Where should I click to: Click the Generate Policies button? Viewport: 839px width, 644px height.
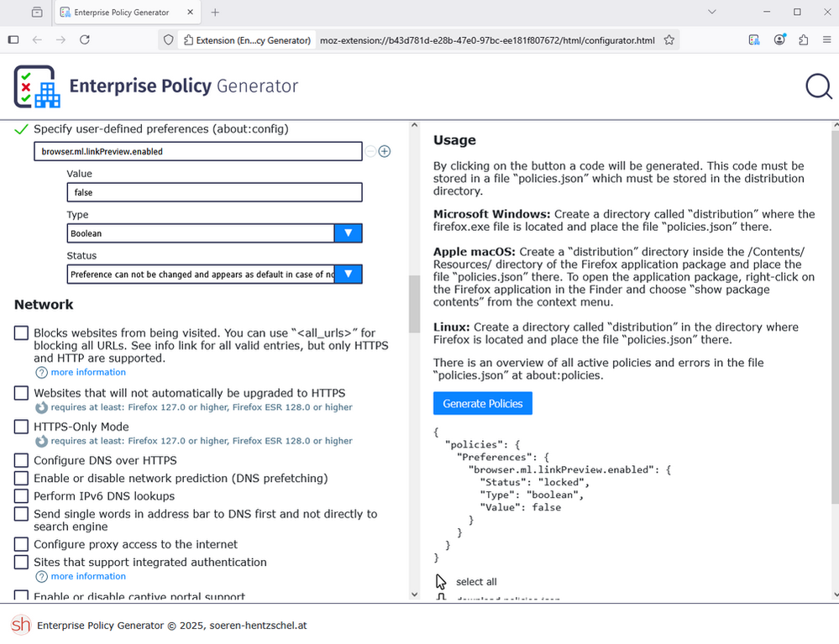pos(482,404)
